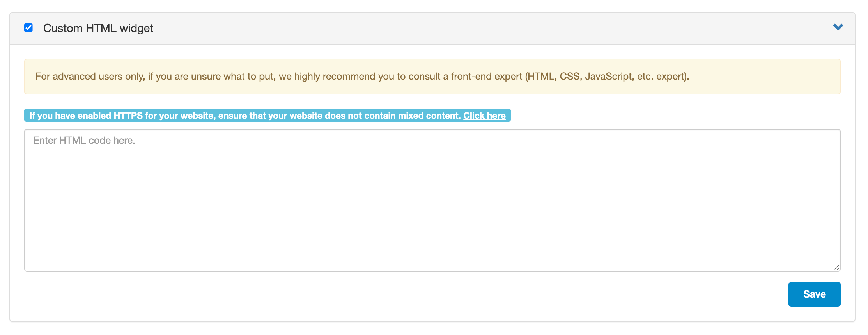Grab the textarea resize handle corner
Image resolution: width=868 pixels, height=335 pixels.
tap(836, 267)
